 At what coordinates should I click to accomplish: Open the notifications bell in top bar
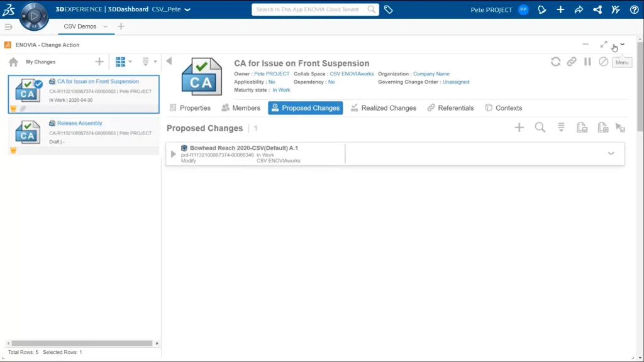(541, 9)
